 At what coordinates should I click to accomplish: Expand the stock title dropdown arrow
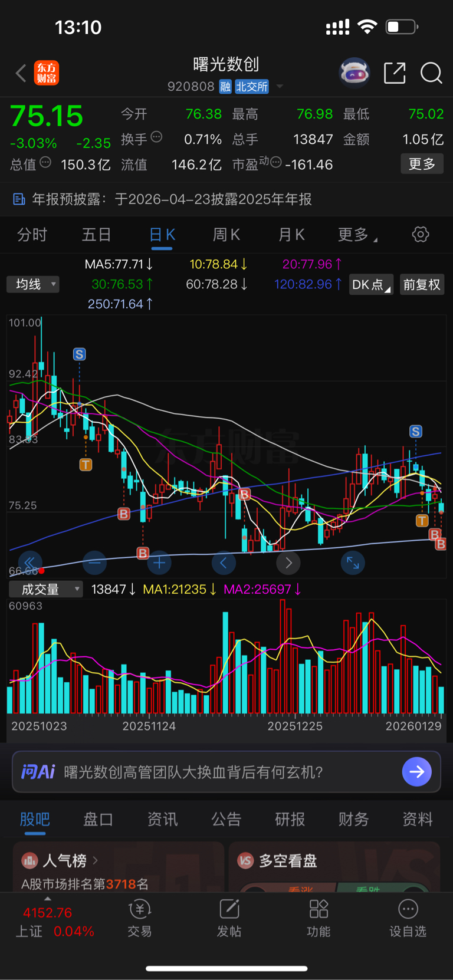pos(280,86)
